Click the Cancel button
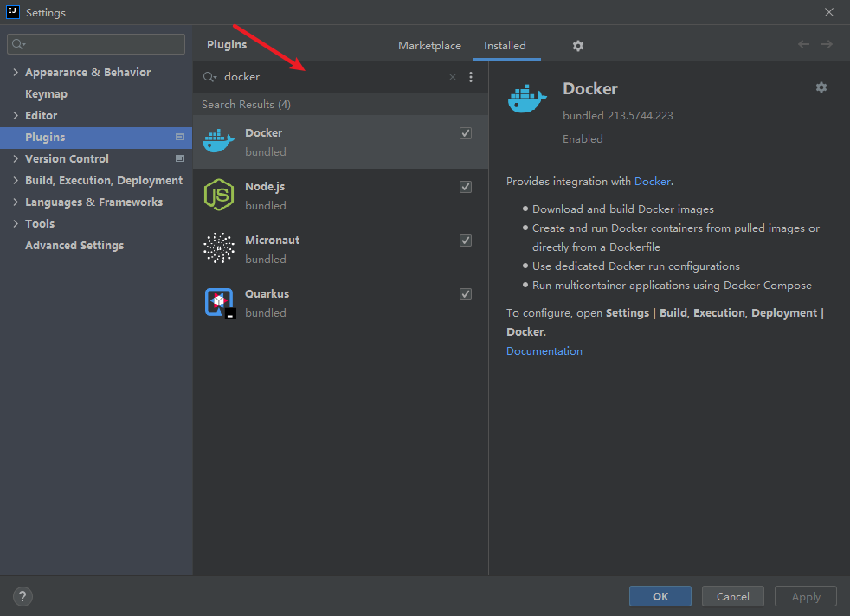 (732, 596)
